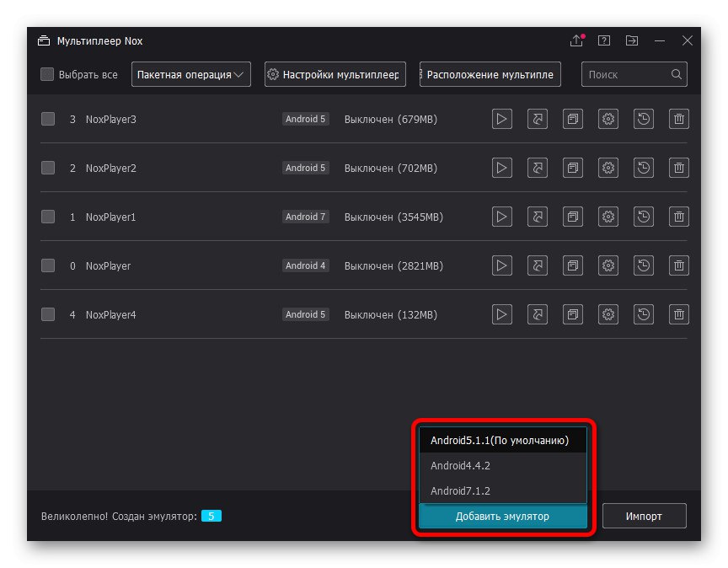Viewport: 728px width, 568px height.
Task: Select the NoxPlayer3 row checkbox
Action: (48, 119)
